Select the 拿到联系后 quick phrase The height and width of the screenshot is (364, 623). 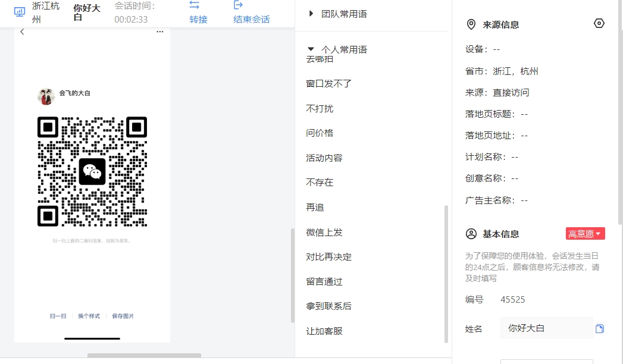[x=328, y=306]
